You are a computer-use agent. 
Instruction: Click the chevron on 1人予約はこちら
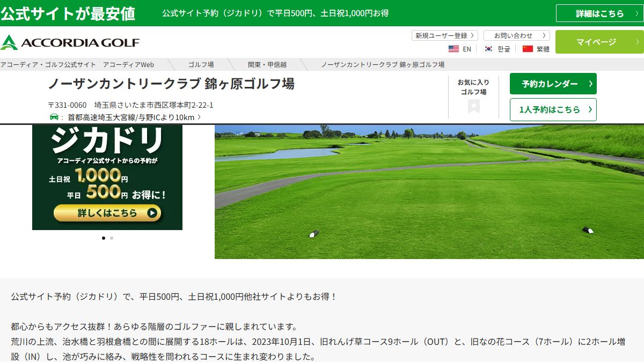[590, 109]
